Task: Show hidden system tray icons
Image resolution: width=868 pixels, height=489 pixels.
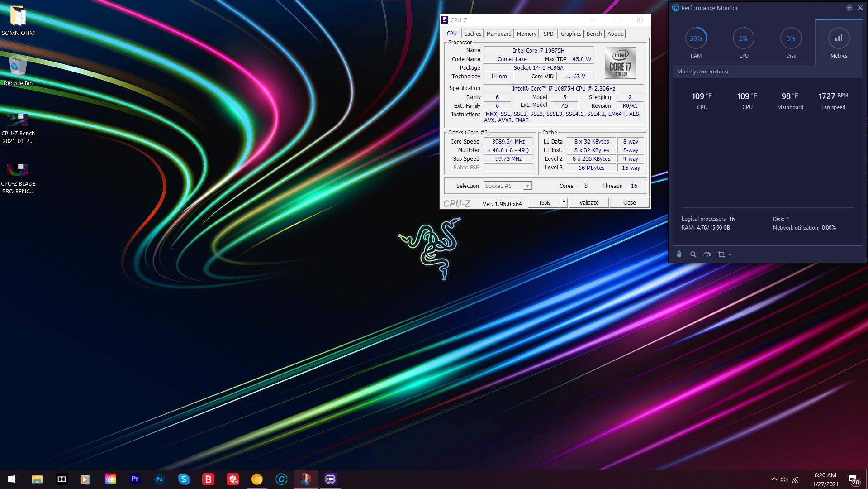Action: [774, 479]
